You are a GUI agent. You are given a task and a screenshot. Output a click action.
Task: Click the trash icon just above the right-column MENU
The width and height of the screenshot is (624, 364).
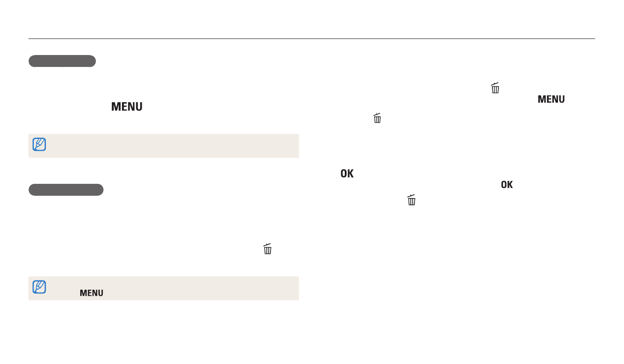495,88
